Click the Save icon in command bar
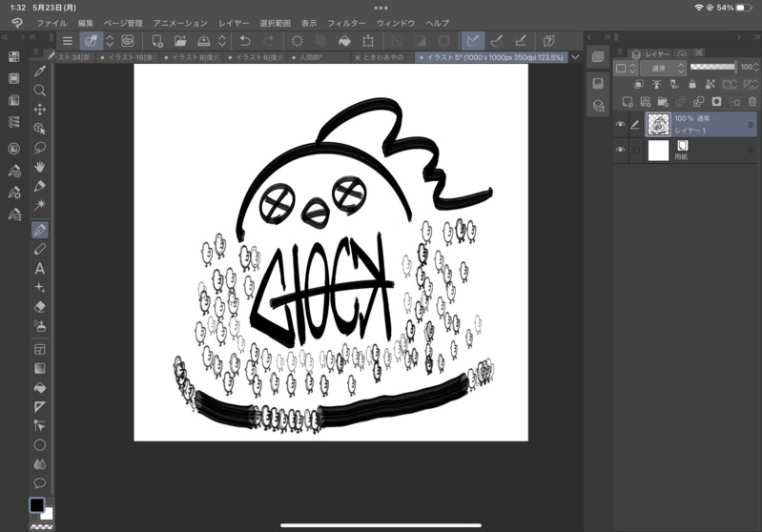 [x=204, y=41]
